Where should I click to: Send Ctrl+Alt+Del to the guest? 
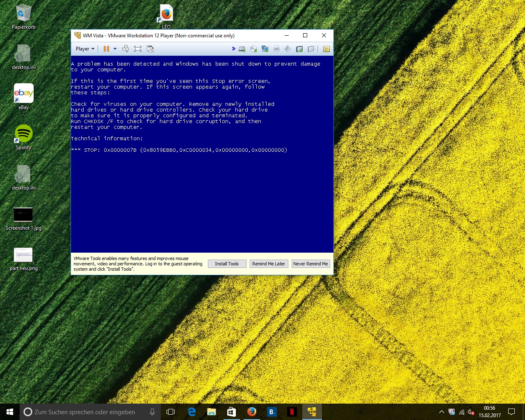126,49
